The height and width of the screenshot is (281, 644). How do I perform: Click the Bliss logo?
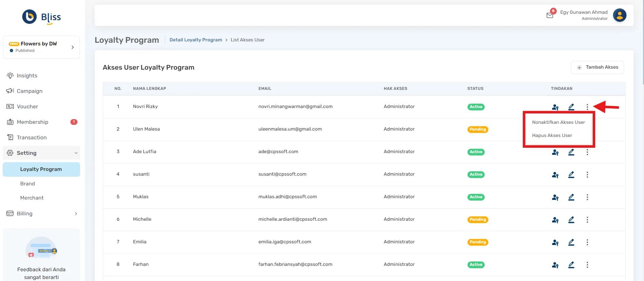click(x=41, y=17)
